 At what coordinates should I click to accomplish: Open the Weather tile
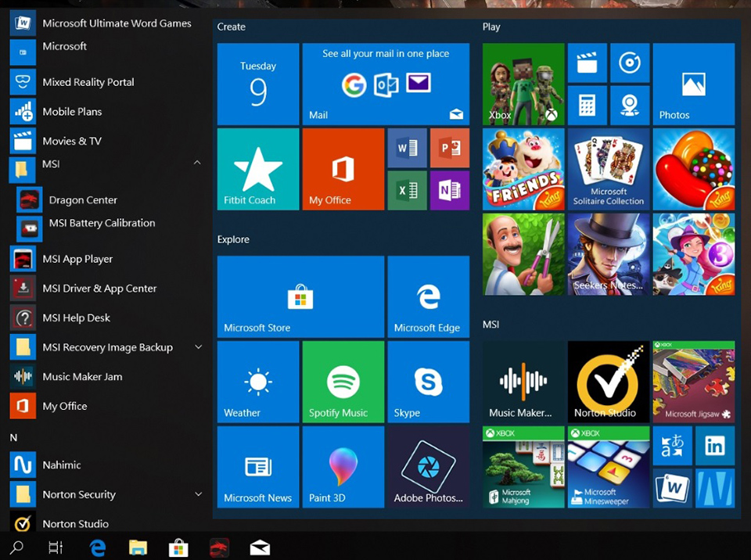tap(258, 382)
